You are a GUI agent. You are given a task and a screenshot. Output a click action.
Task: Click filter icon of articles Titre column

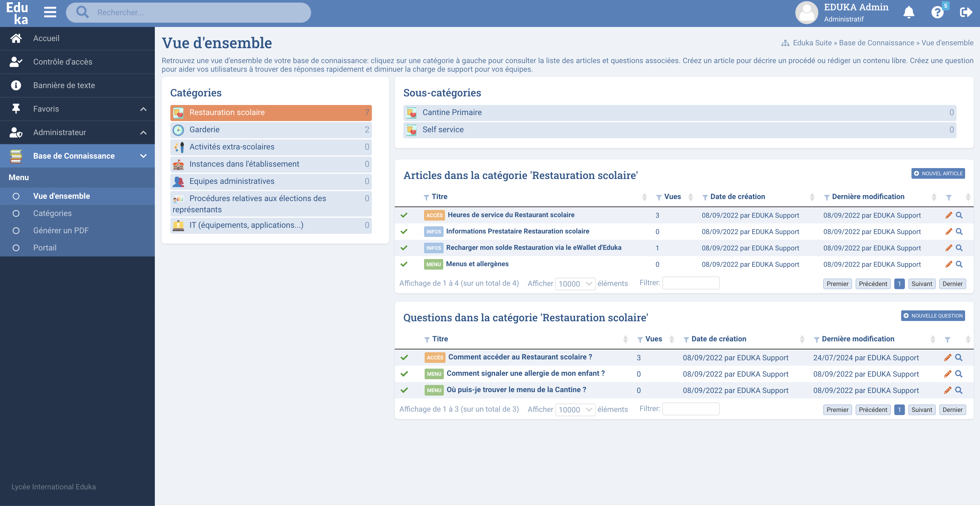pyautogui.click(x=426, y=197)
